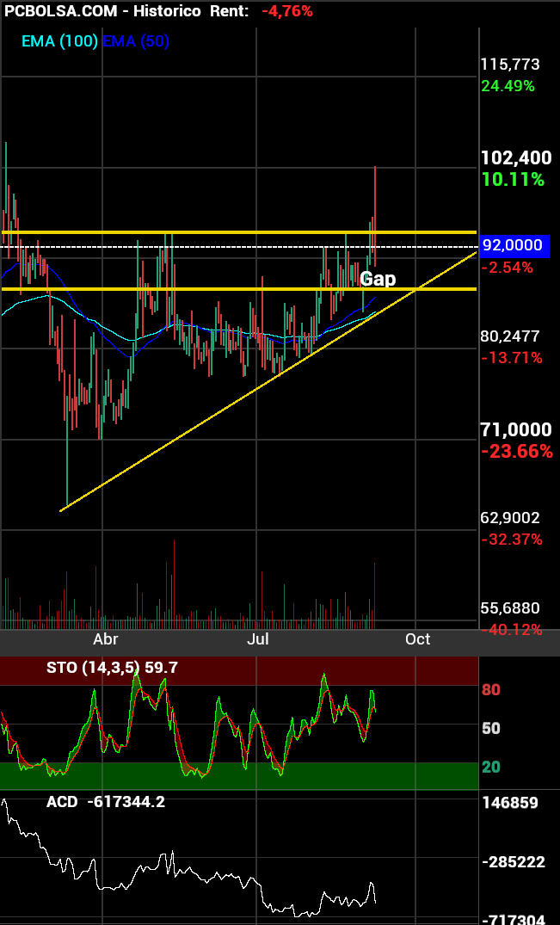Click the 115,773 price axis label
This screenshot has height=925, width=560.
510,65
